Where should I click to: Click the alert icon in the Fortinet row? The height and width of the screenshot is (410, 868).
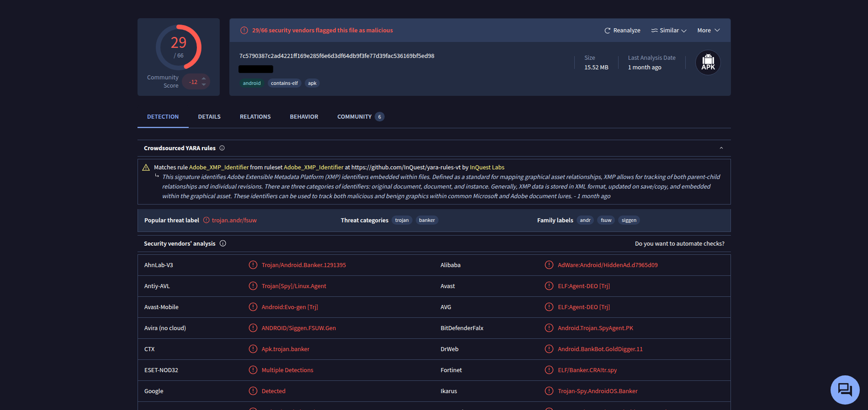coord(549,370)
